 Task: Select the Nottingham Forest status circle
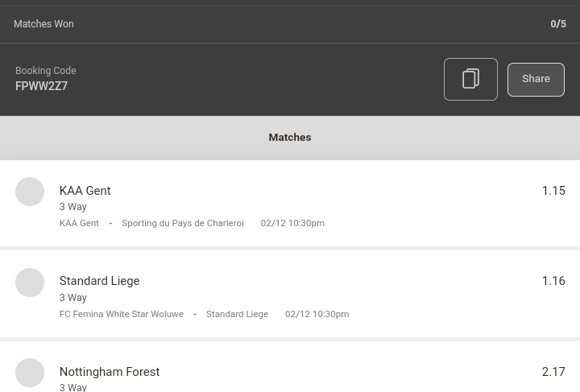[30, 373]
